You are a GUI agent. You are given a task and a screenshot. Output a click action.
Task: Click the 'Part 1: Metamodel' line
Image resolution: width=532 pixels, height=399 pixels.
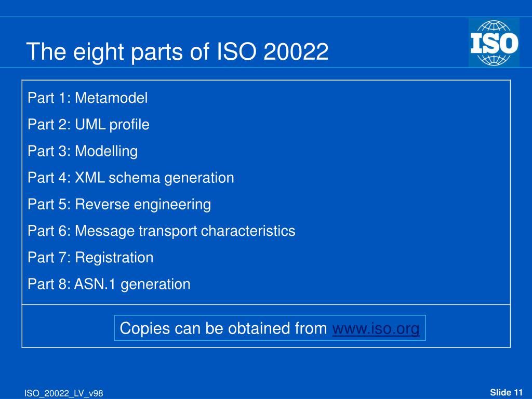[87, 98]
